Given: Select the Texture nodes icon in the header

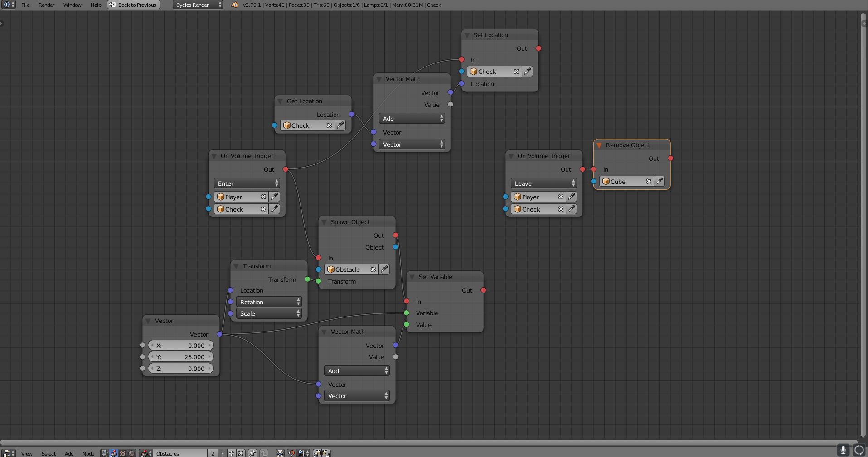Looking at the screenshot, I should coord(122,453).
